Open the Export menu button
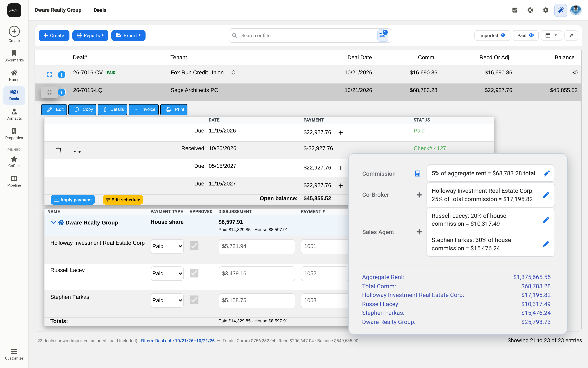 click(128, 36)
